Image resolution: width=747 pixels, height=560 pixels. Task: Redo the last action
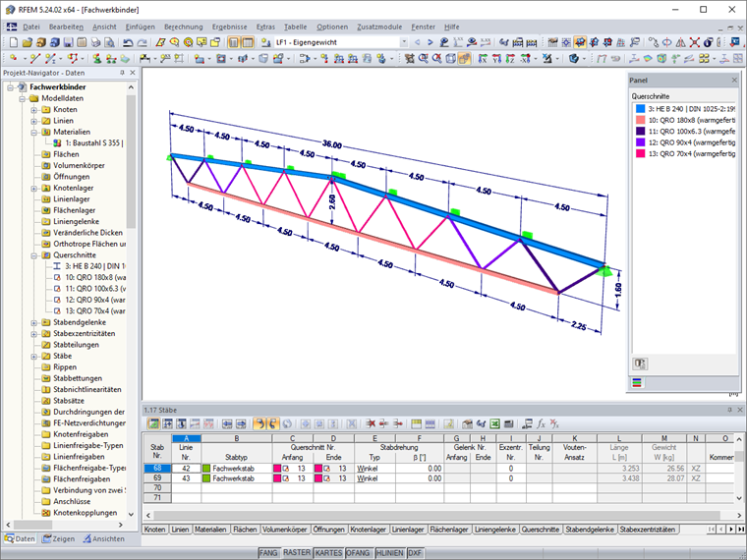point(142,42)
